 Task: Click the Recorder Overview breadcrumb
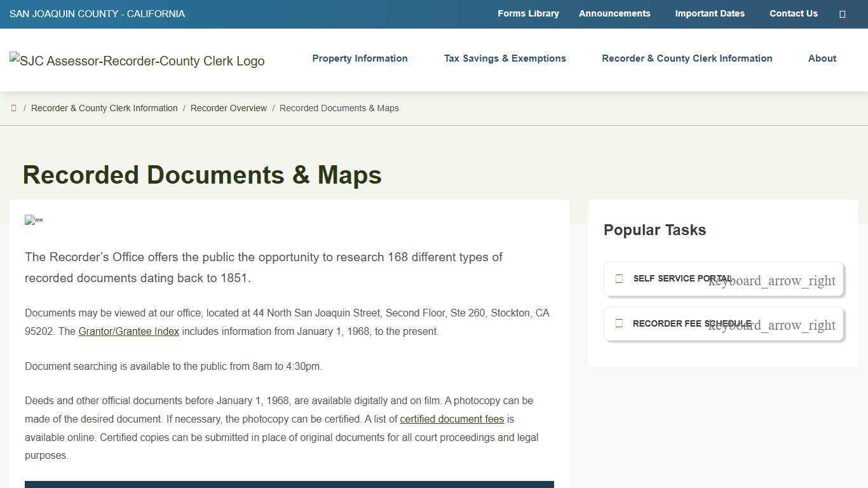(229, 108)
